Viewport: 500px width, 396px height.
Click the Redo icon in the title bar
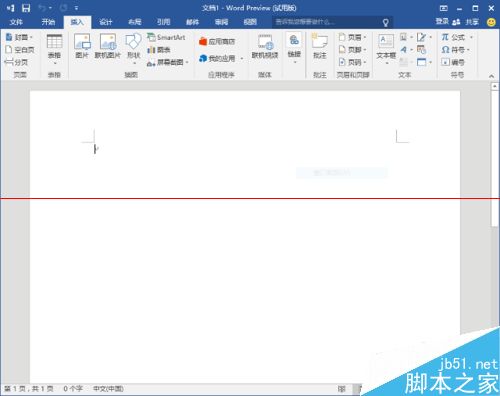pos(64,8)
